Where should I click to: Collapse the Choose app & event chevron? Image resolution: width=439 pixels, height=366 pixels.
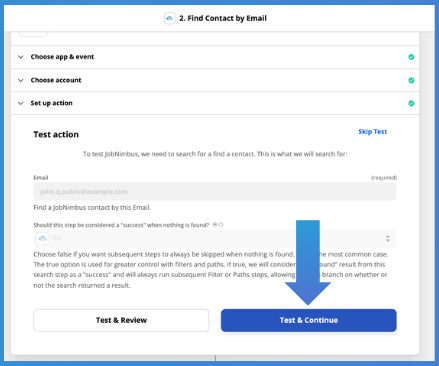pos(21,57)
